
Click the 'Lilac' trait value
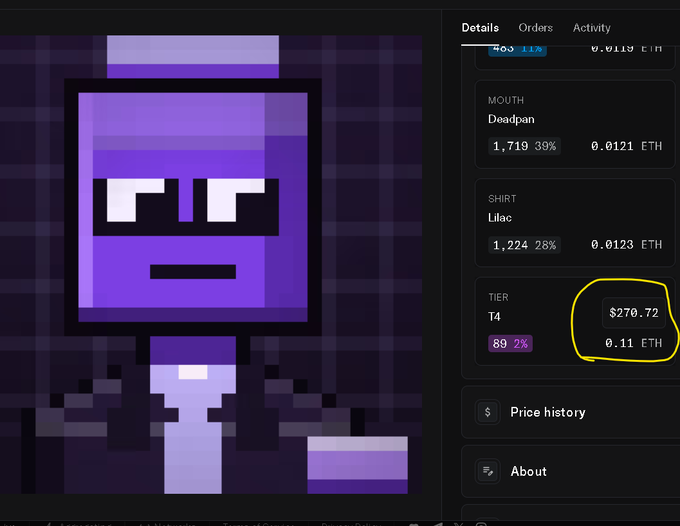pyautogui.click(x=500, y=218)
